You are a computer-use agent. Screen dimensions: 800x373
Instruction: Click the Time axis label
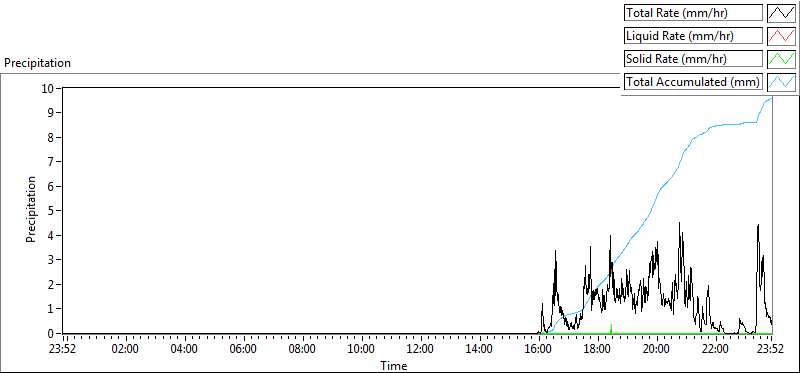tap(393, 365)
